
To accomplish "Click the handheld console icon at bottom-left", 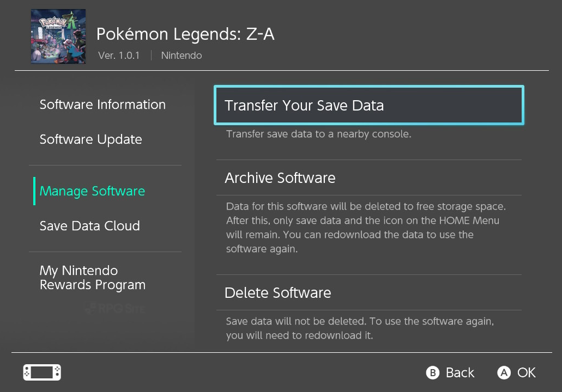I will [42, 372].
